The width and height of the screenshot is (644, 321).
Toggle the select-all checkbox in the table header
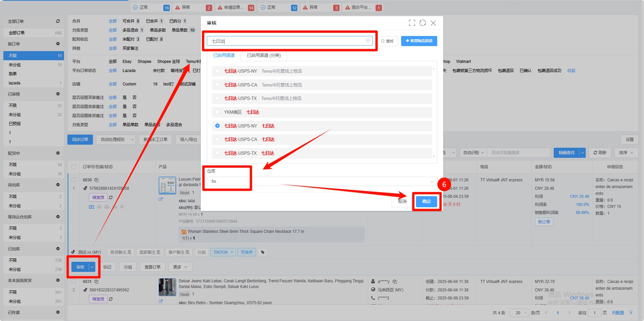(x=74, y=167)
